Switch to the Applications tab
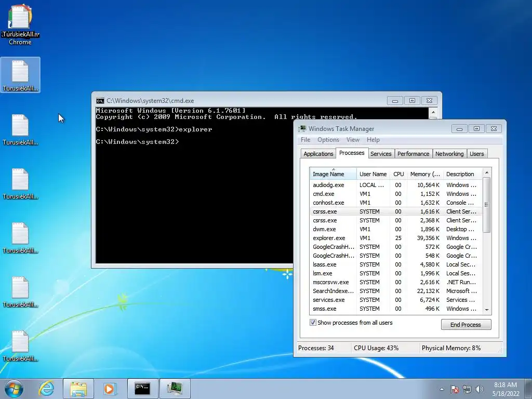 (x=318, y=154)
